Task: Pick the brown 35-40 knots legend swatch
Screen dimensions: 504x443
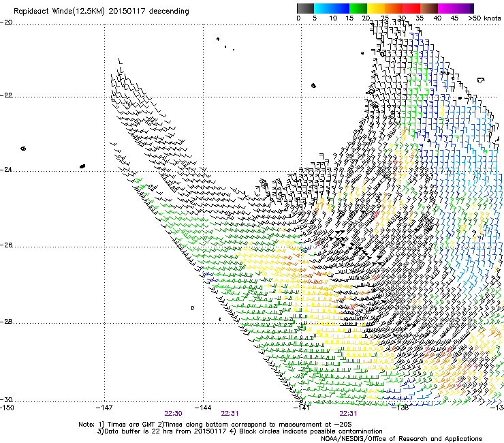Action: [x=429, y=8]
